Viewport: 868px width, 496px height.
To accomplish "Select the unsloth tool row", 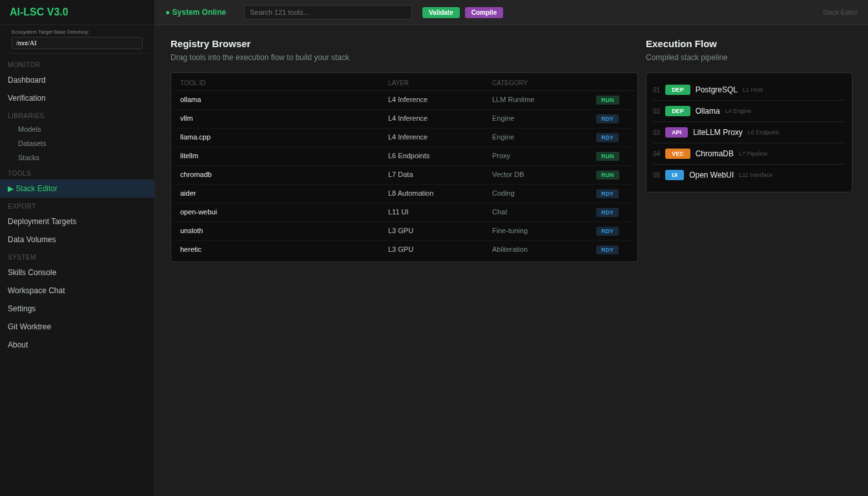I will [x=404, y=231].
